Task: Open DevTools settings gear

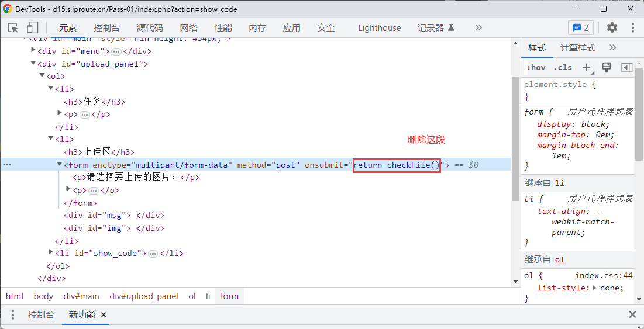Action: (612, 27)
